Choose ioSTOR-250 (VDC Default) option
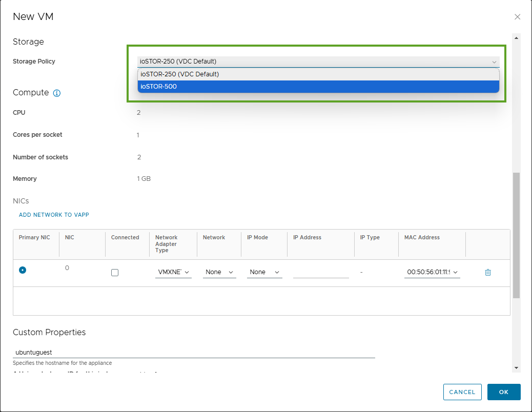 click(x=318, y=74)
